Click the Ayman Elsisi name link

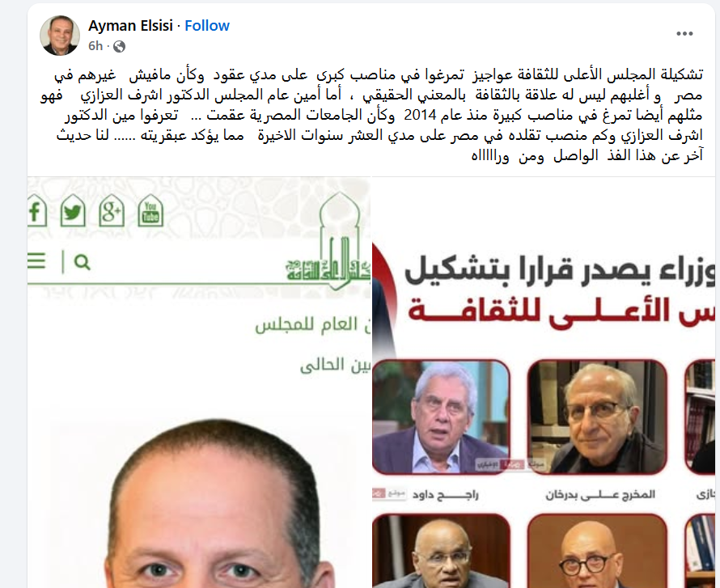130,26
